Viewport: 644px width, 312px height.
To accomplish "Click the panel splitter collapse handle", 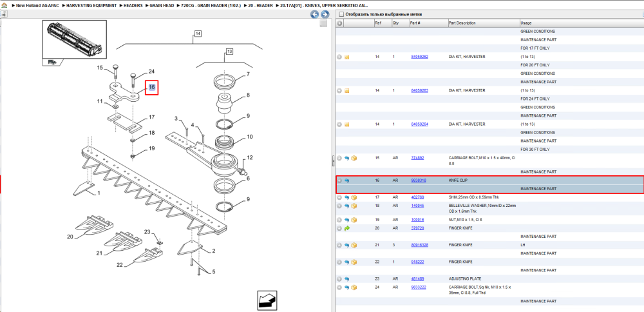I will pyautogui.click(x=333, y=161).
